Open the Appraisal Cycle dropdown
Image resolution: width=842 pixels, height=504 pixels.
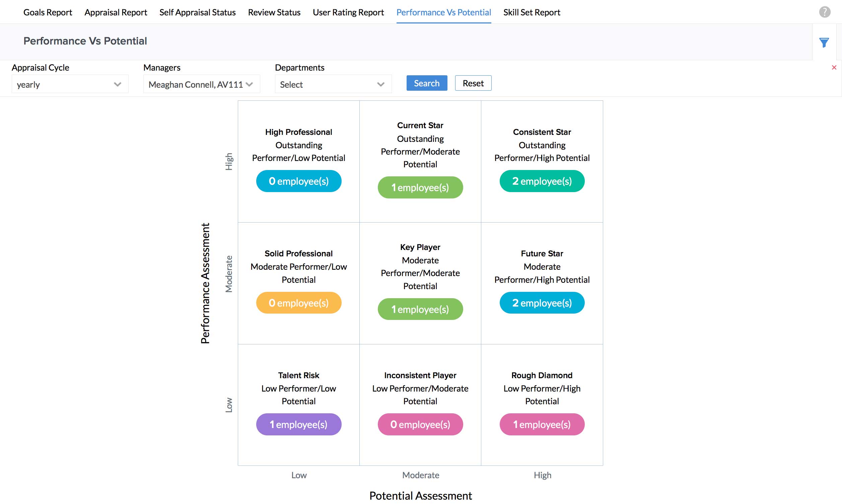click(x=70, y=84)
